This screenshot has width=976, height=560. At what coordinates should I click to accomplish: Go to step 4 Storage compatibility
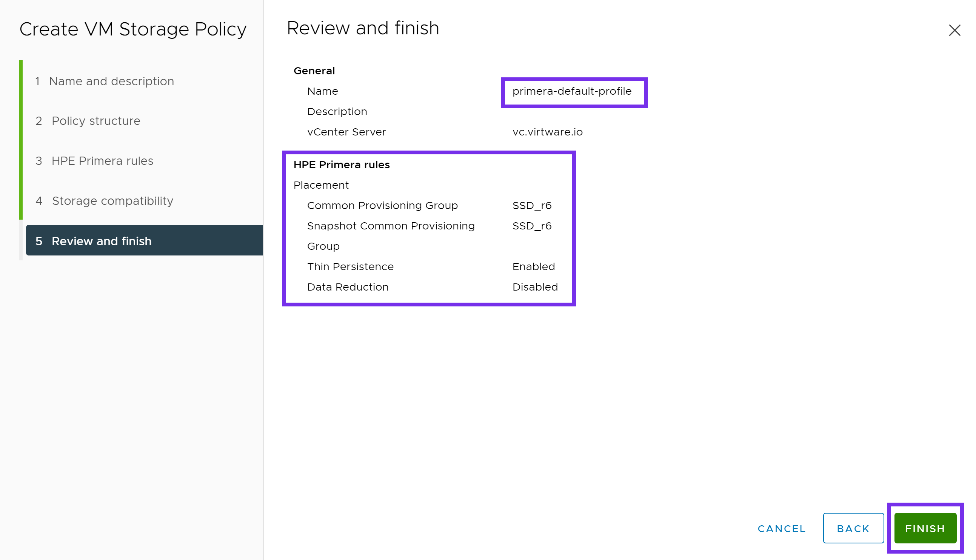(x=104, y=201)
